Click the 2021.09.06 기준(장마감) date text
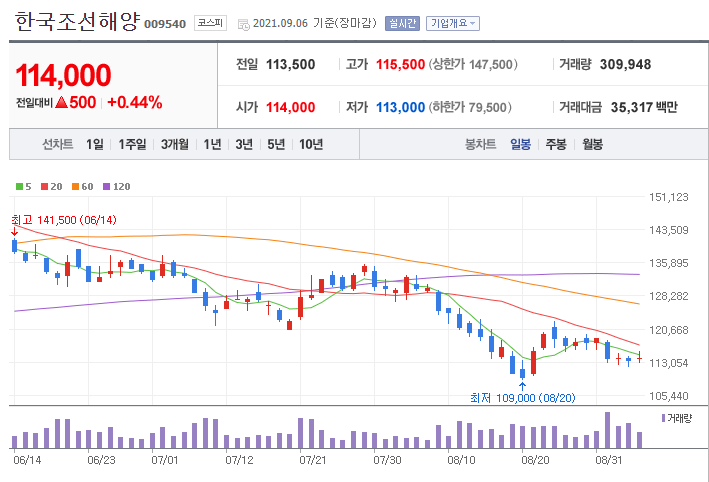 click(315, 23)
